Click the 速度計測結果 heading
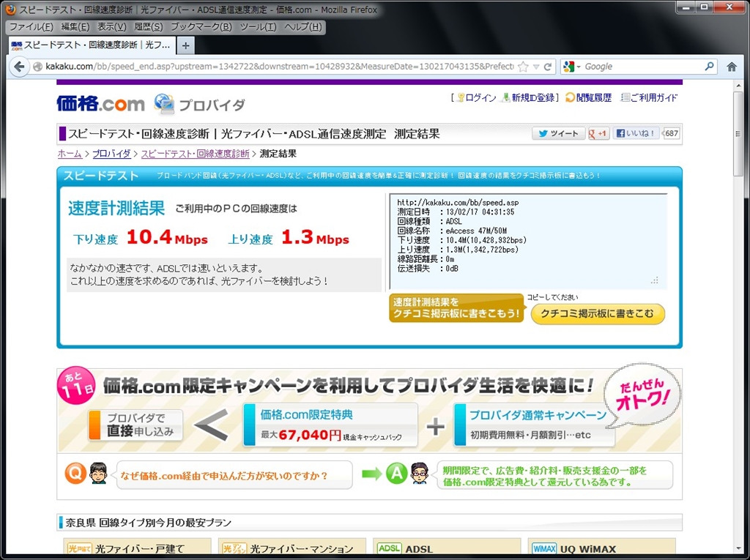The width and height of the screenshot is (750, 560). (x=116, y=208)
